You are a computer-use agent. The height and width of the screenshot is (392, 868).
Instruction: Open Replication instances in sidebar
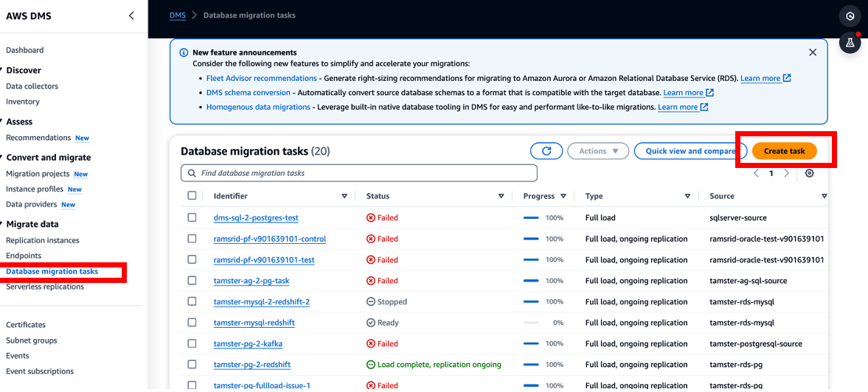(x=43, y=240)
